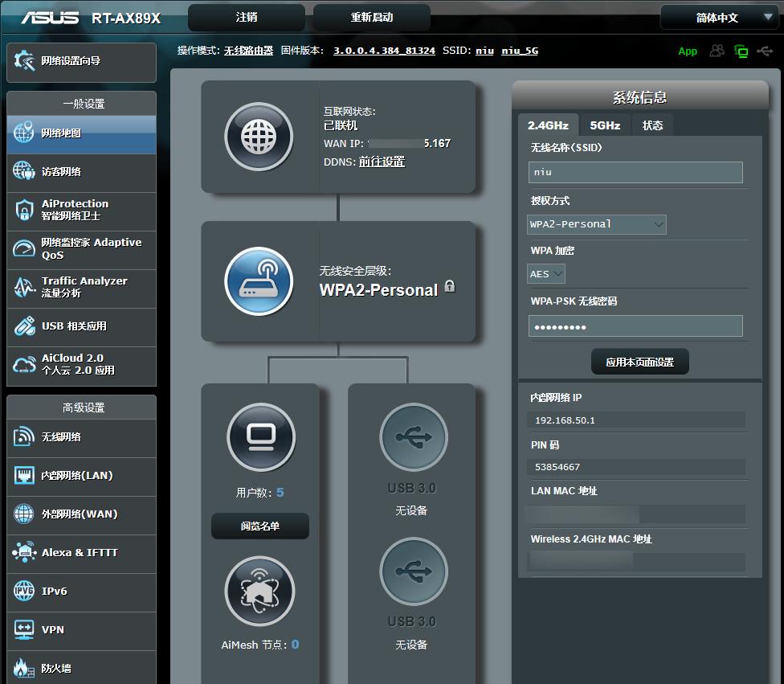Viewport: 784px width, 684px height.
Task: Open 无线网络 in the advanced settings menu
Action: click(82, 437)
